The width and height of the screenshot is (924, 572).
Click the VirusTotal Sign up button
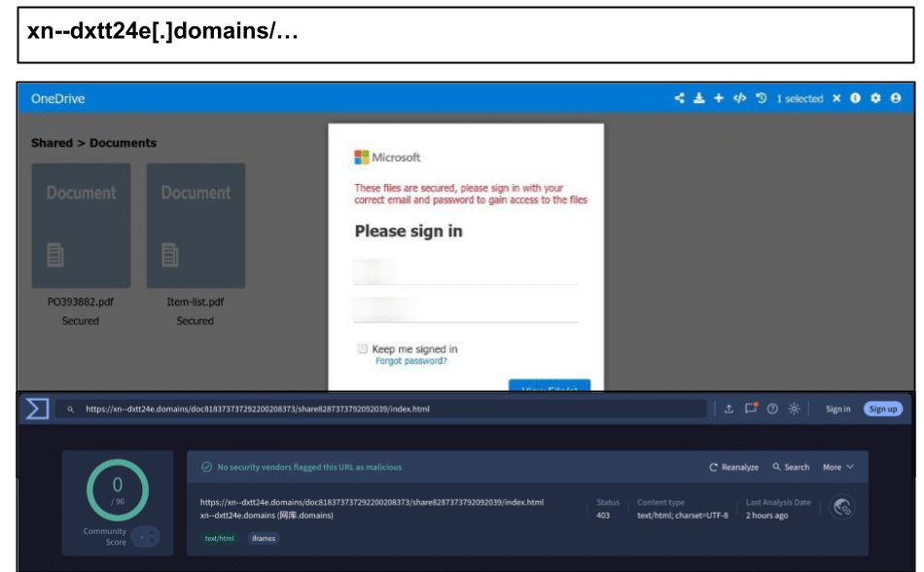click(x=883, y=409)
